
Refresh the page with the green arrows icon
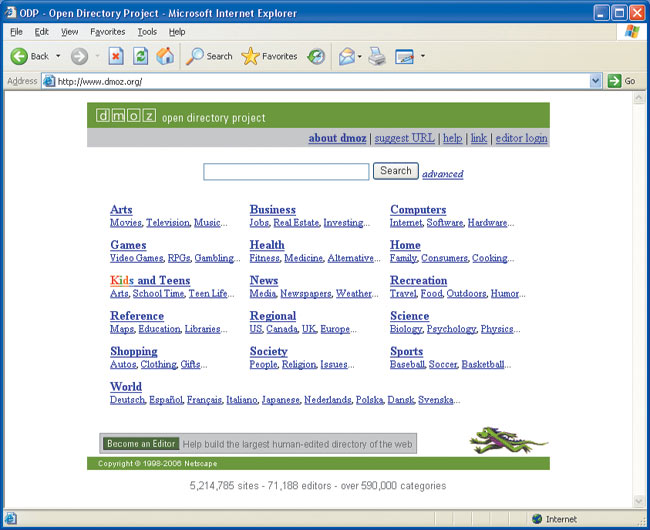[x=141, y=56]
